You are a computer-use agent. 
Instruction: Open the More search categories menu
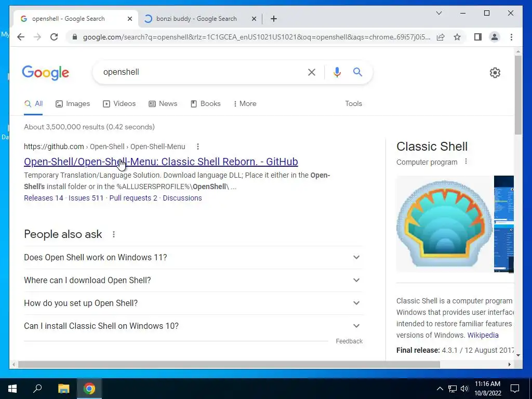245,104
